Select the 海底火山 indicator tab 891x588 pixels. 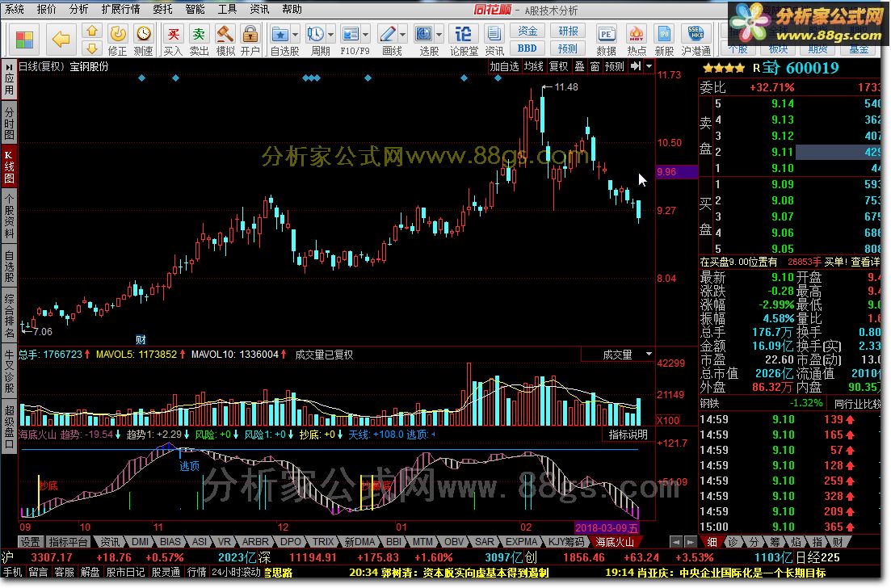(x=614, y=542)
